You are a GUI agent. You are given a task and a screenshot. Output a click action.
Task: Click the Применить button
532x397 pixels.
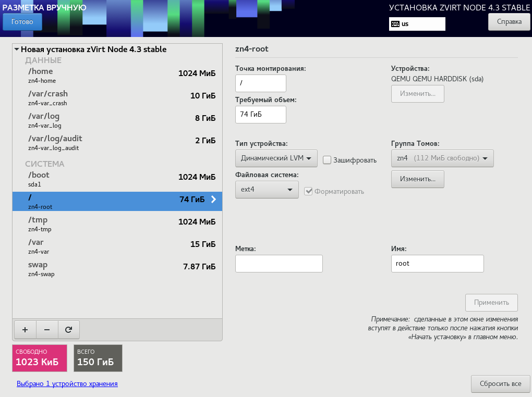point(491,302)
